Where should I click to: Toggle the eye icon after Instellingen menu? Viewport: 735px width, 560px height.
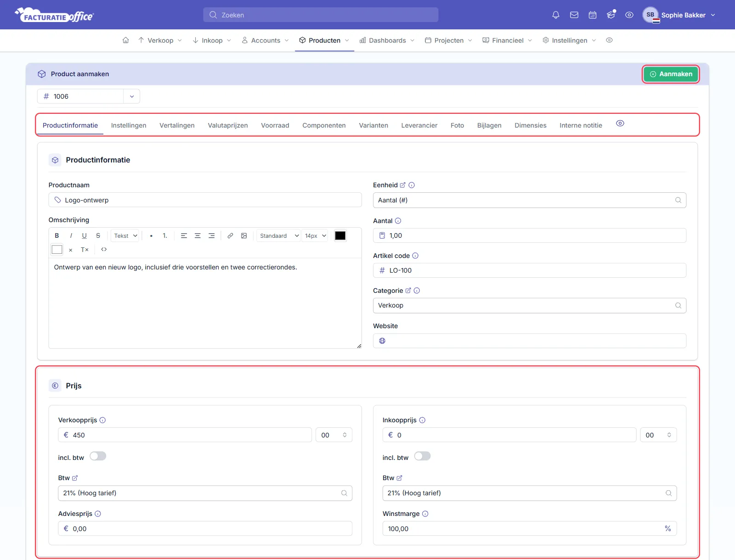pyautogui.click(x=609, y=40)
